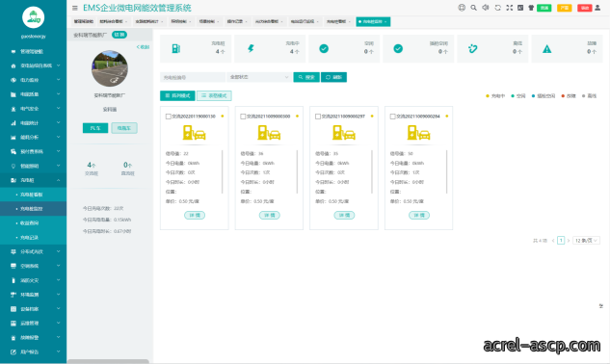Click the bar chart icon of the energy statistics menu
Image resolution: width=610 pixels, height=364 pixels.
(13, 123)
